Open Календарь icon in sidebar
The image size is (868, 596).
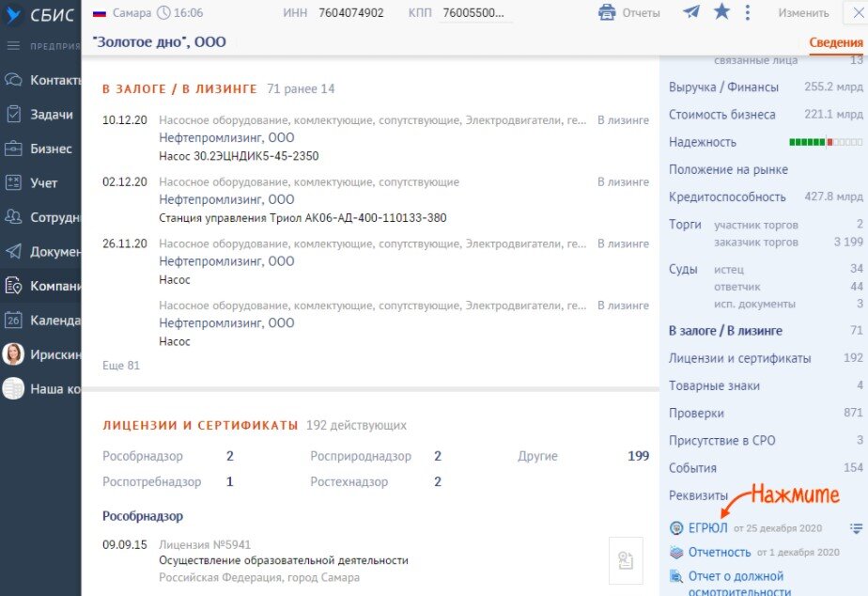coord(13,321)
